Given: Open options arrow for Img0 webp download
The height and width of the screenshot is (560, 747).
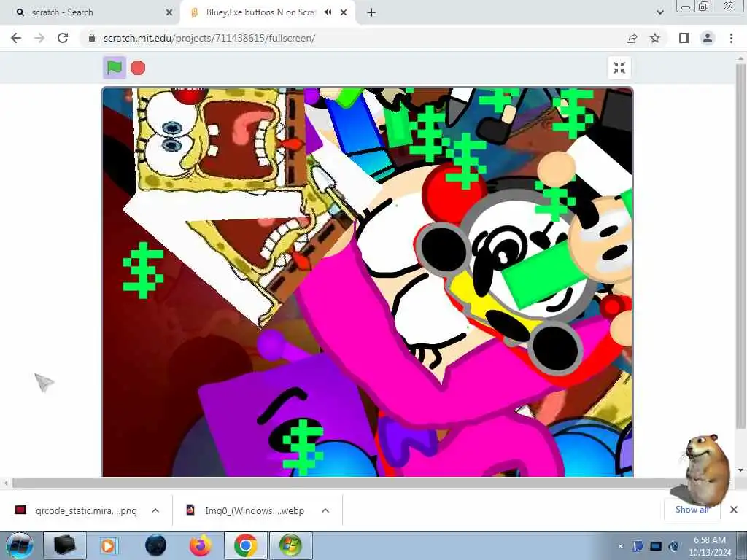Looking at the screenshot, I should point(325,510).
